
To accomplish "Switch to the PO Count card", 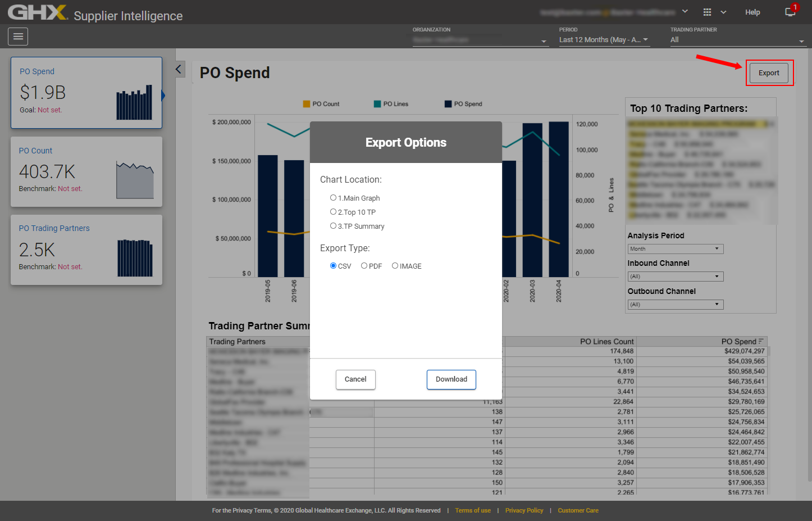I will point(86,171).
